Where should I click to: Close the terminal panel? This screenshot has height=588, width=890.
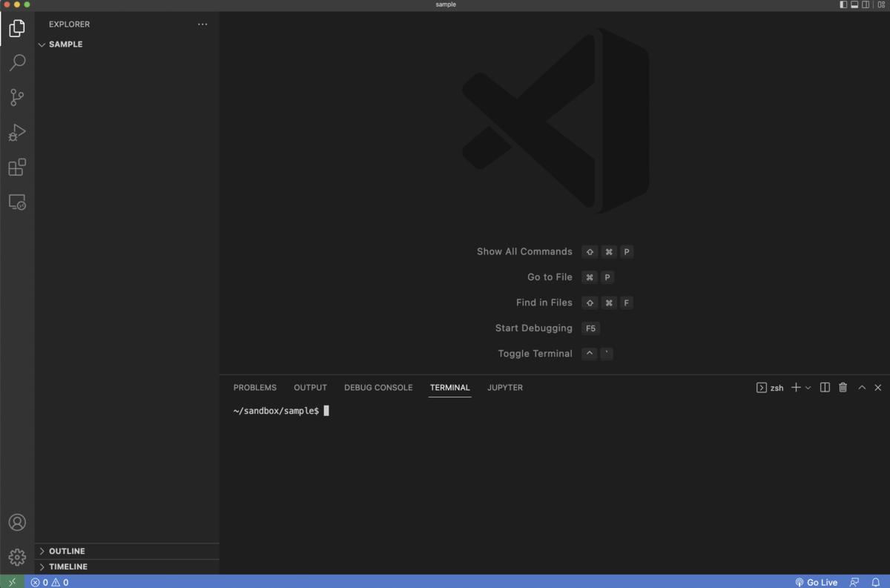tap(878, 387)
